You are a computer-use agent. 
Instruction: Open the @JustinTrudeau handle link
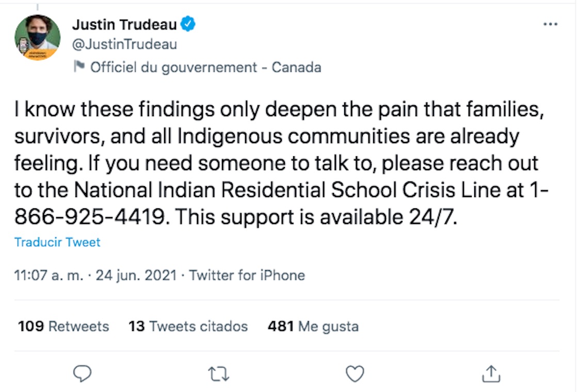coord(124,44)
